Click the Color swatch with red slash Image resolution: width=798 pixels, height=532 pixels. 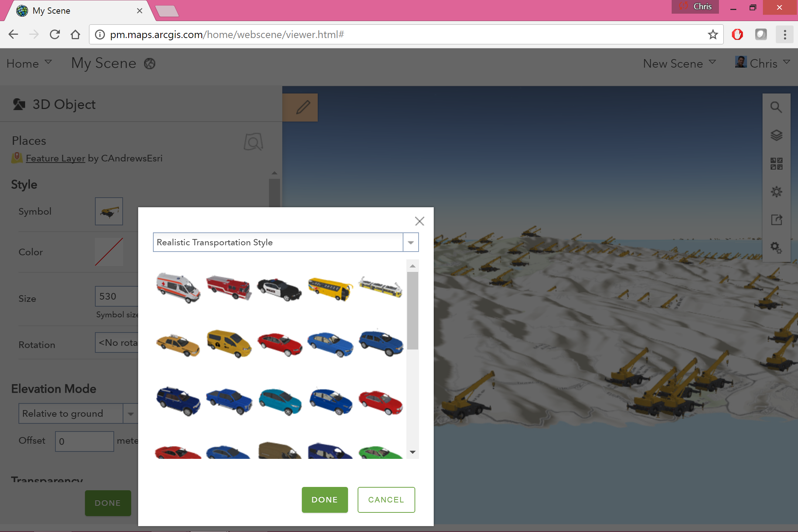[109, 252]
